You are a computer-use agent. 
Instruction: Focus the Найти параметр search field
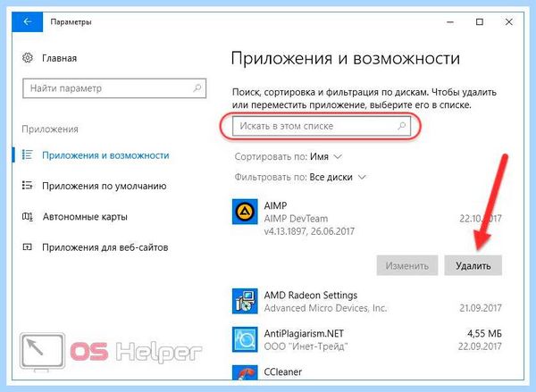pos(114,88)
